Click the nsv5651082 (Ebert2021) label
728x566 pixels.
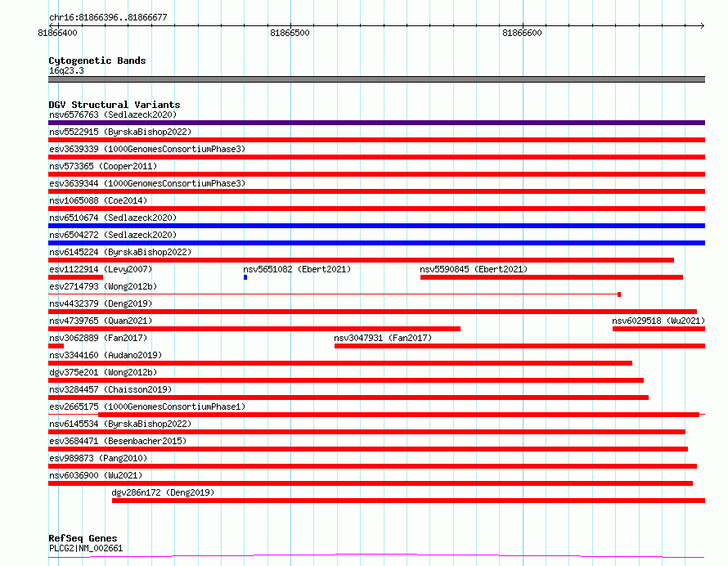click(297, 269)
